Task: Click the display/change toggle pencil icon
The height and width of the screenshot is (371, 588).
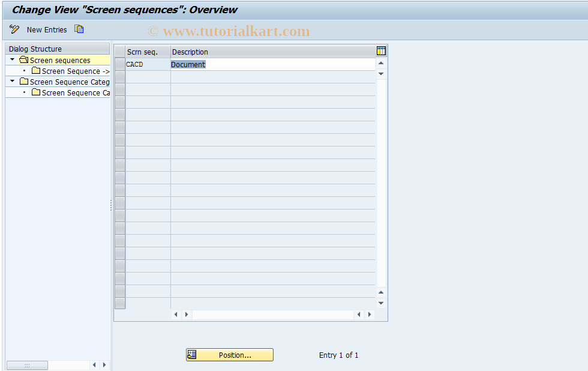Action: (14, 29)
